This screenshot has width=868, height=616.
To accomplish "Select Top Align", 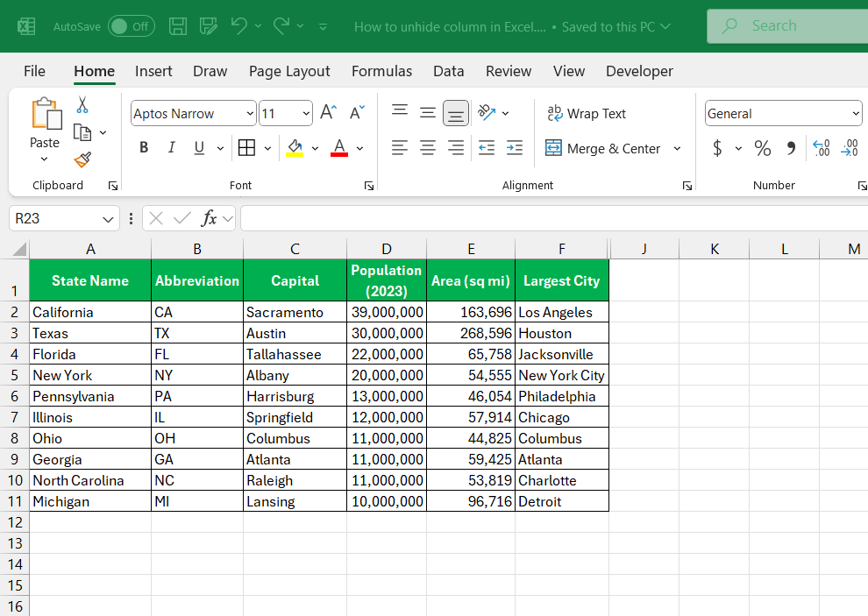I will pos(400,112).
